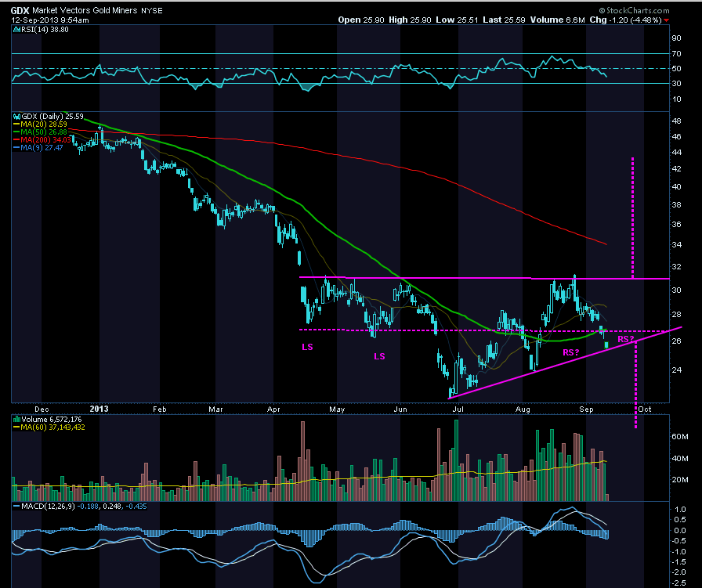Click the 'GDX (Daily) 25.59' legend entry

(52, 117)
